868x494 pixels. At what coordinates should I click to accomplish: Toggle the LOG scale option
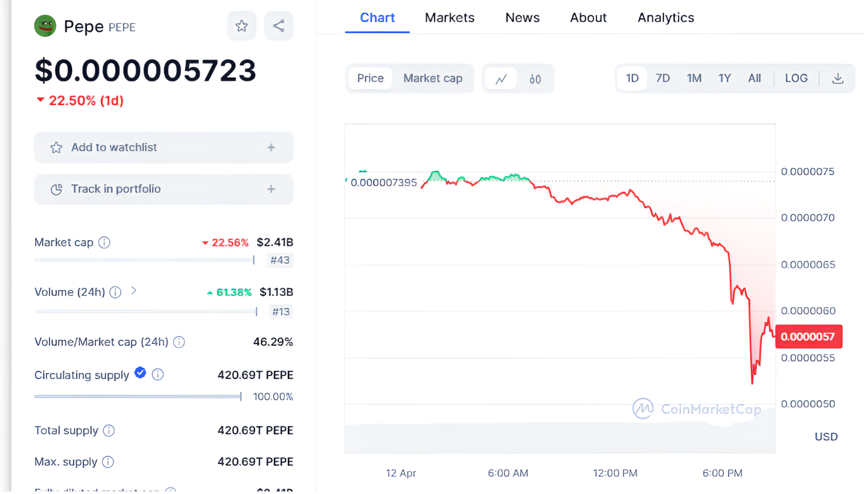(796, 78)
